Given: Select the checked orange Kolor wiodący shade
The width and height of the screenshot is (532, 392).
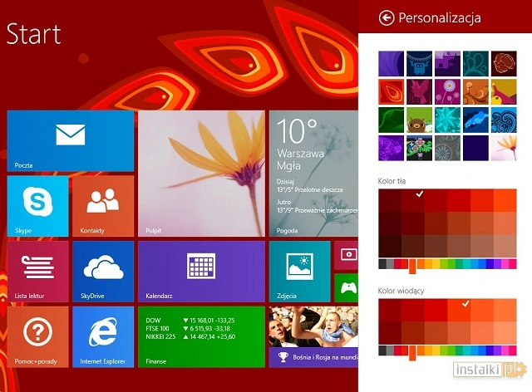Looking at the screenshot, I should point(459,310).
